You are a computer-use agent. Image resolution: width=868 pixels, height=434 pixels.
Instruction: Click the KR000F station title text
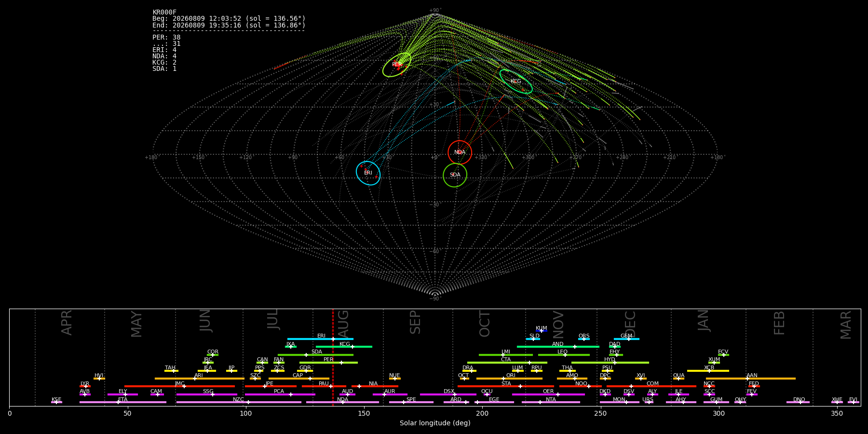[164, 13]
